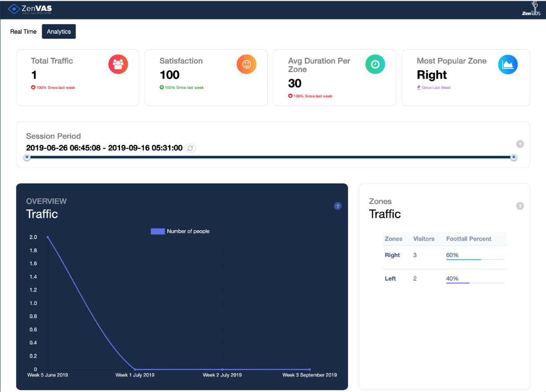This screenshot has height=392, width=546.
Task: Click the Right zone visitors count 3
Action: (x=415, y=255)
